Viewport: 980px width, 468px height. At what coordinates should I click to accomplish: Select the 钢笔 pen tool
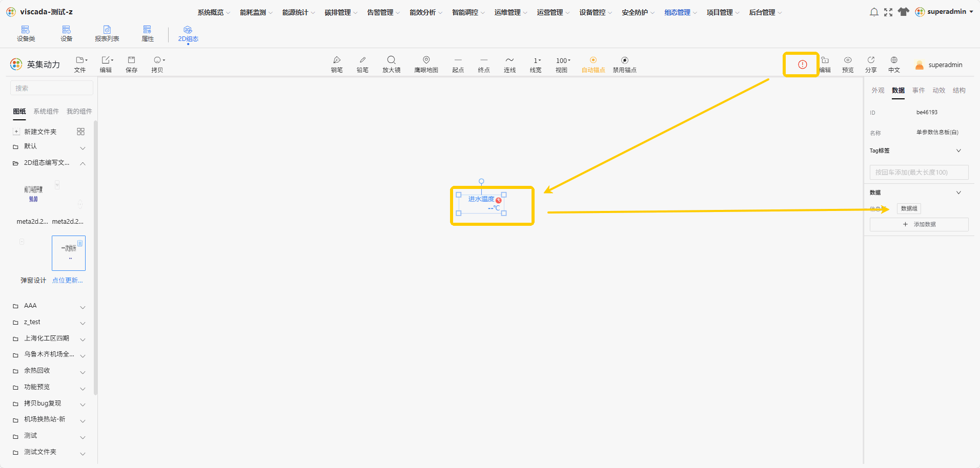[337, 65]
